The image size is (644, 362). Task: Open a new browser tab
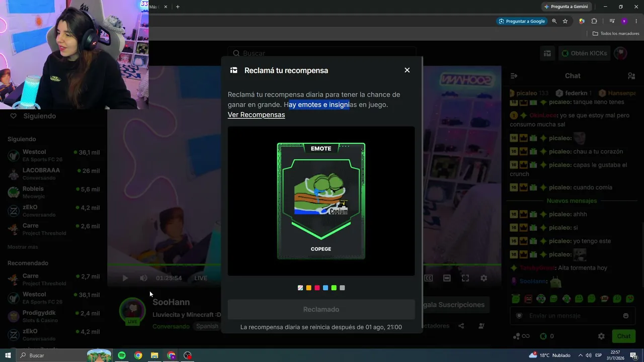point(178,7)
